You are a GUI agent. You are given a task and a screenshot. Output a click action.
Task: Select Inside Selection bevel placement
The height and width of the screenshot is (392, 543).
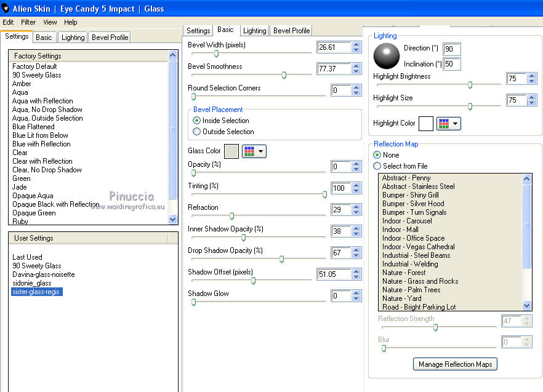197,121
